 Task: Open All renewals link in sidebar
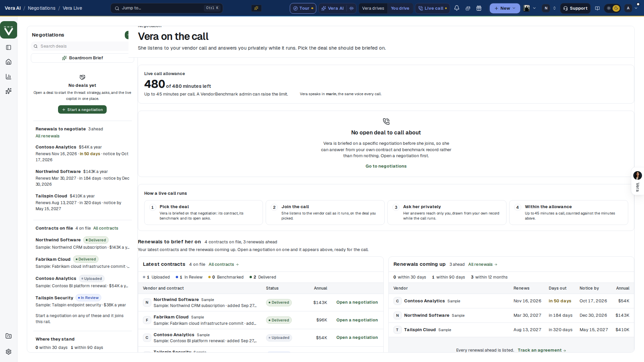click(48, 136)
